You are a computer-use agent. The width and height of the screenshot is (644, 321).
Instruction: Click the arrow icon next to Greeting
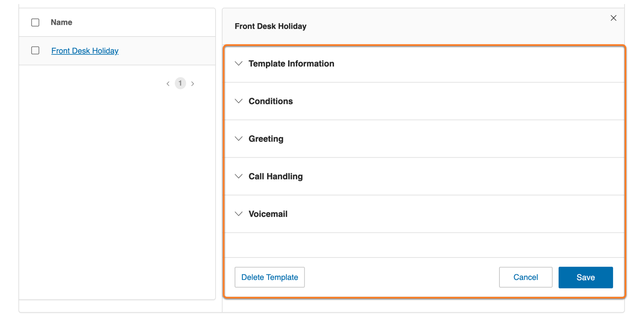tap(239, 139)
